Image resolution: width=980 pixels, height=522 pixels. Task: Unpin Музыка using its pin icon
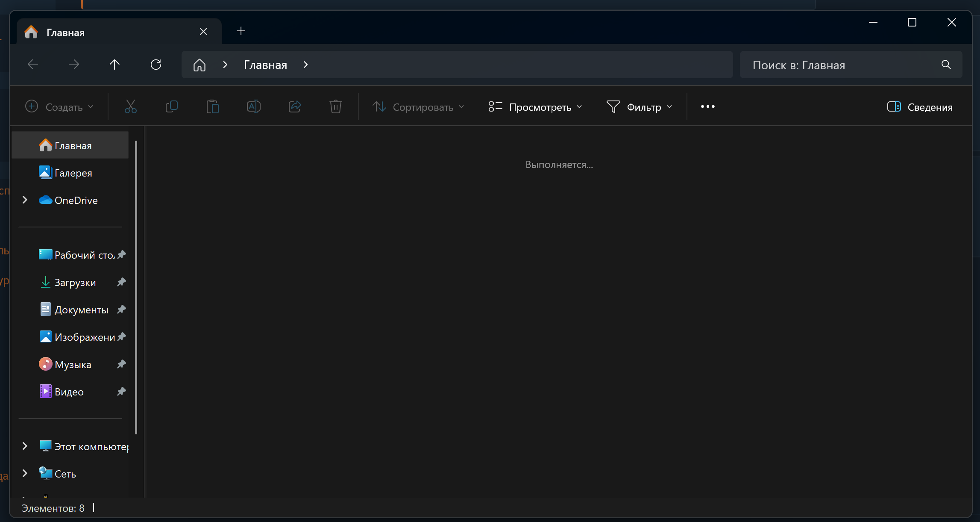[121, 364]
